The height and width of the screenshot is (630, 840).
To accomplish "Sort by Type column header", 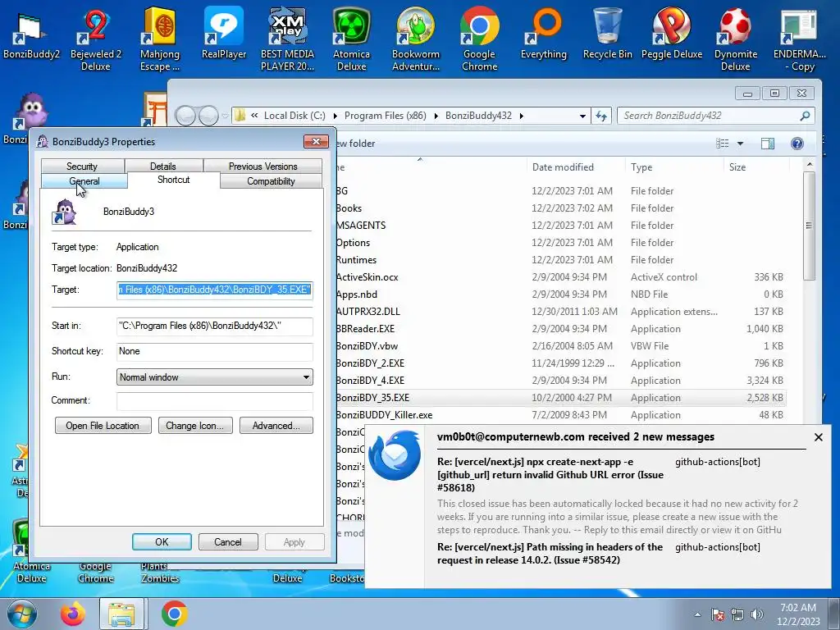I will point(674,167).
